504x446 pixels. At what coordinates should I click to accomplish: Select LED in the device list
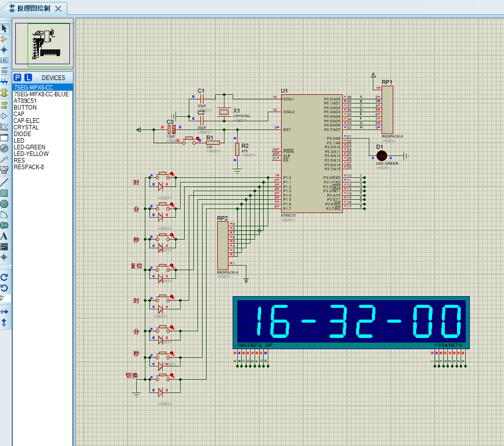point(42,141)
